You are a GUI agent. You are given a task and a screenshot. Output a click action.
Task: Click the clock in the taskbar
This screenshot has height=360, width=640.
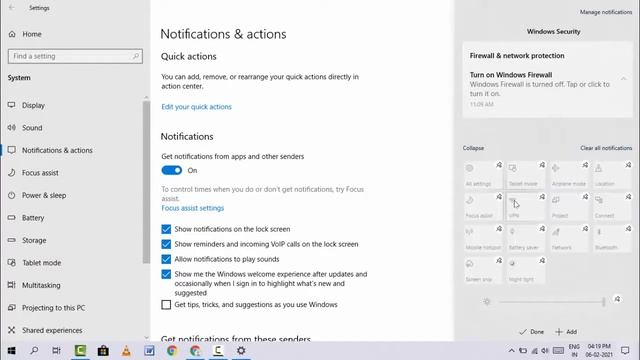pyautogui.click(x=599, y=351)
